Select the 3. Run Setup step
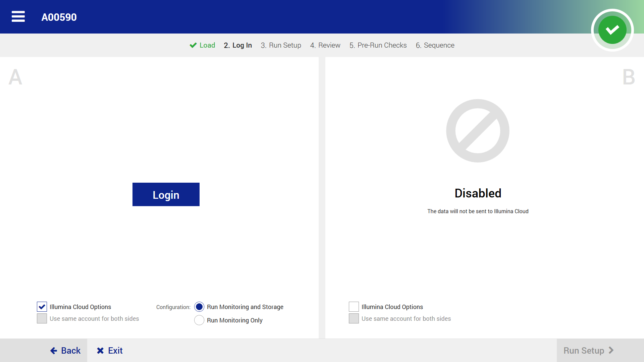The height and width of the screenshot is (362, 644). click(x=281, y=45)
